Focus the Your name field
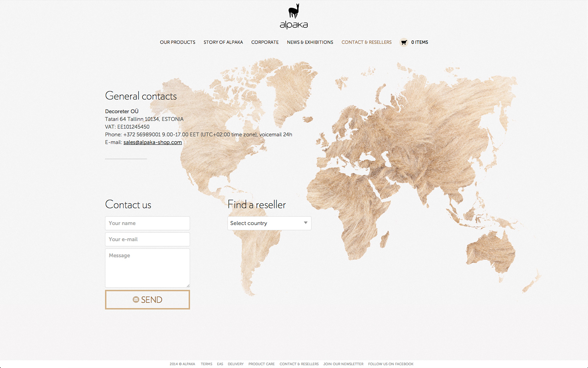Image resolution: width=588 pixels, height=368 pixels. 147,223
